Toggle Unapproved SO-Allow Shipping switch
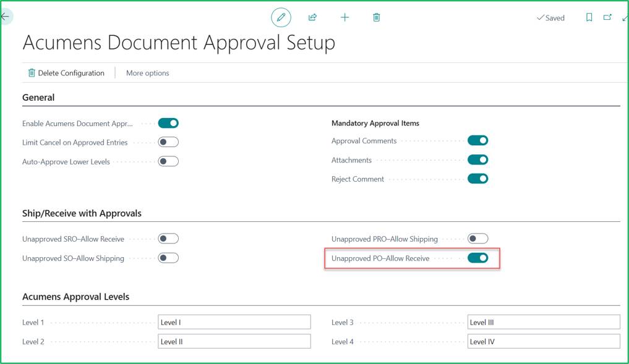 coord(168,258)
